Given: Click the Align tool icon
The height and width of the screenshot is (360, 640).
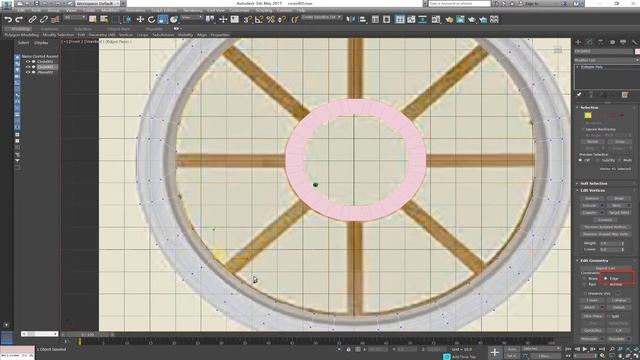Looking at the screenshot, I should tap(362, 19).
